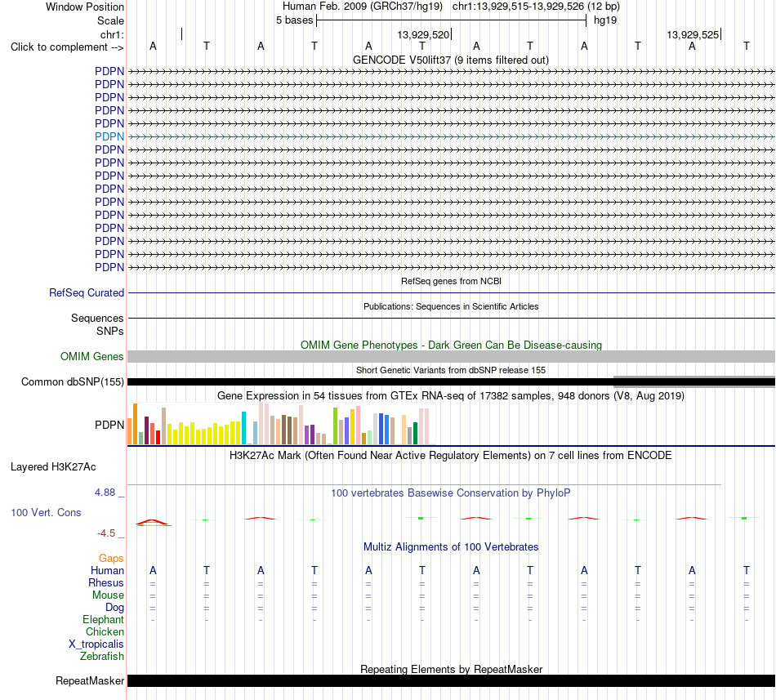Click the X_tropicalis alignment row label
776x700 pixels.
[x=96, y=644]
